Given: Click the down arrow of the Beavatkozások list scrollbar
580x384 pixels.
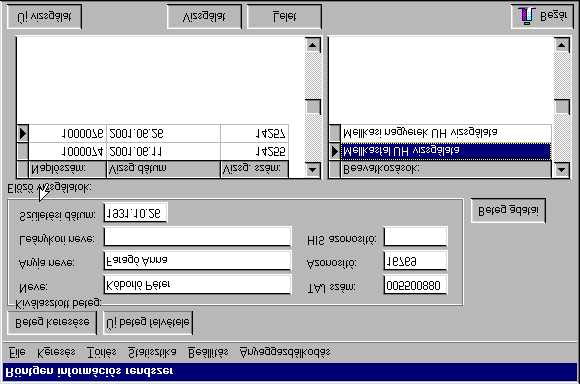Looking at the screenshot, I should [562, 170].
